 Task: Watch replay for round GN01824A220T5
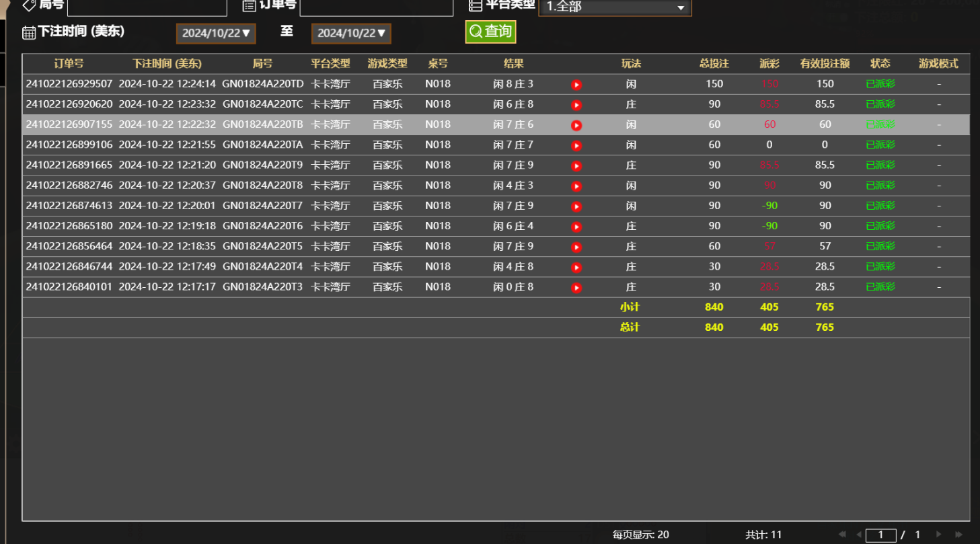point(576,247)
